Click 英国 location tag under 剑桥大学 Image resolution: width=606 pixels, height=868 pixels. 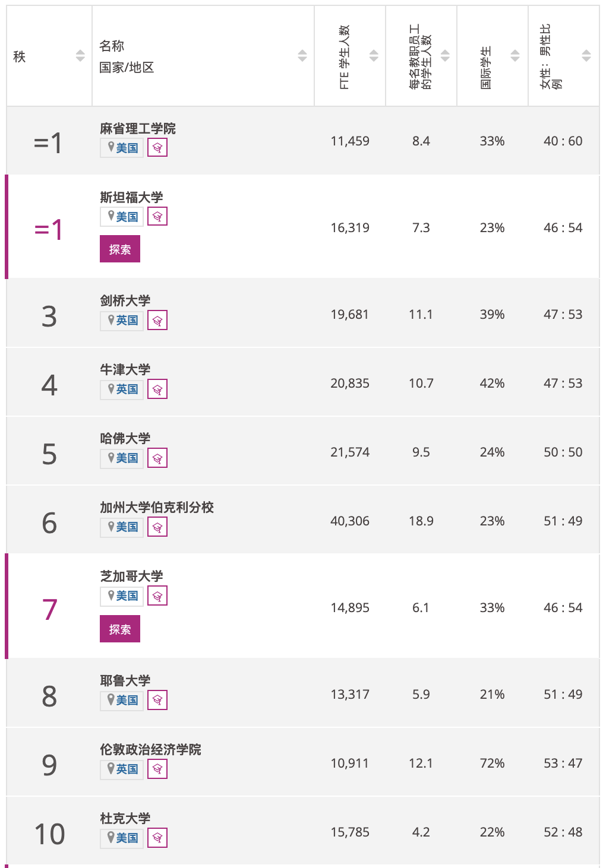click(x=122, y=320)
